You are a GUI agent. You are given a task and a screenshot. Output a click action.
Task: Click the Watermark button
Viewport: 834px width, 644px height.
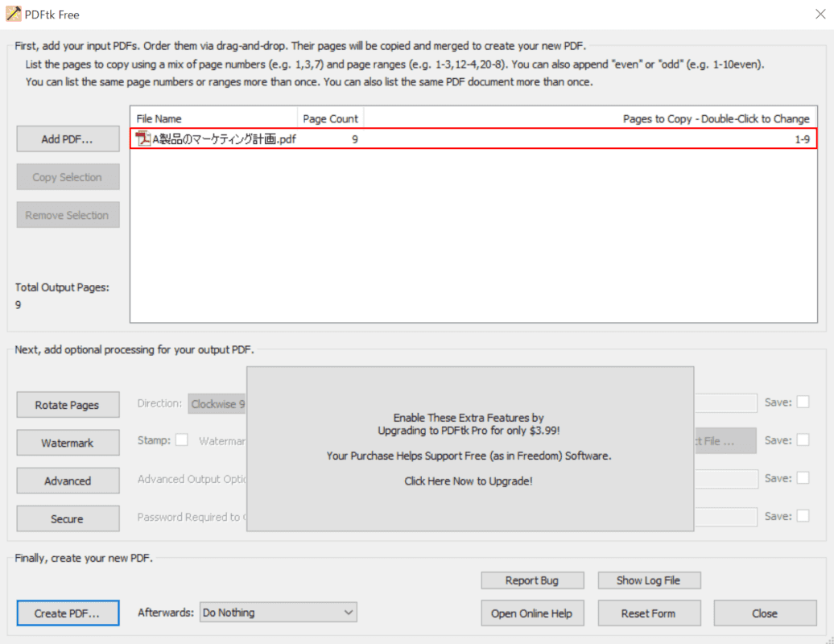68,443
